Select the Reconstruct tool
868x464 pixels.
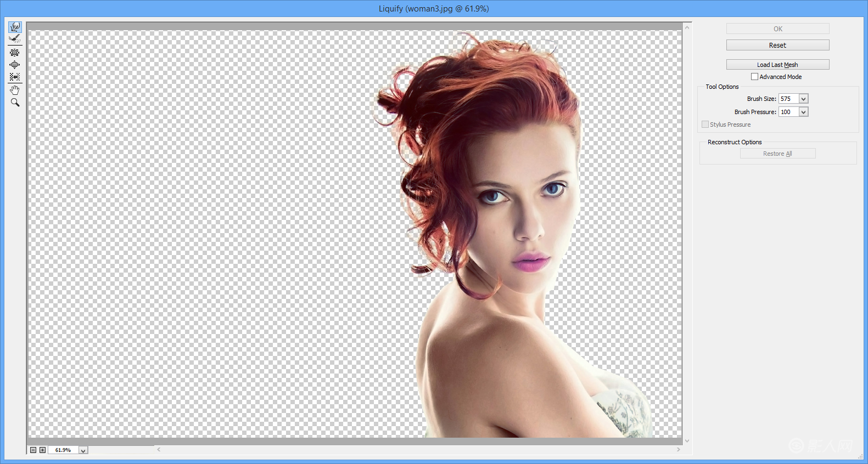(x=15, y=39)
